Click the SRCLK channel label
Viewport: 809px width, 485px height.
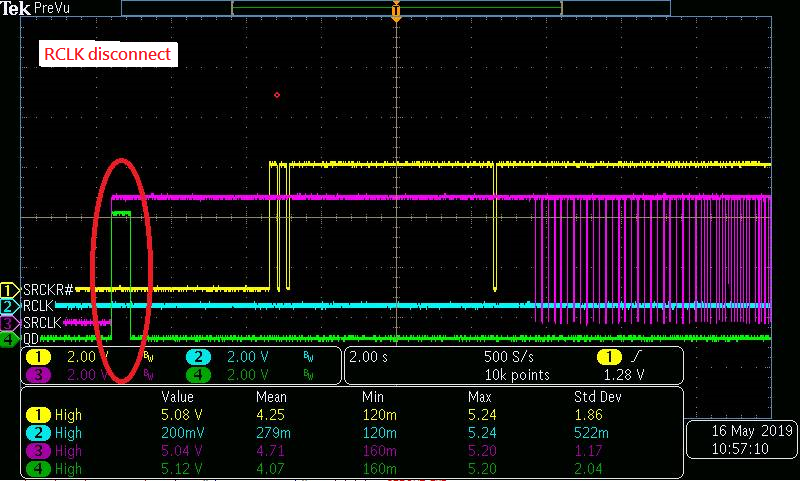[x=42, y=323]
